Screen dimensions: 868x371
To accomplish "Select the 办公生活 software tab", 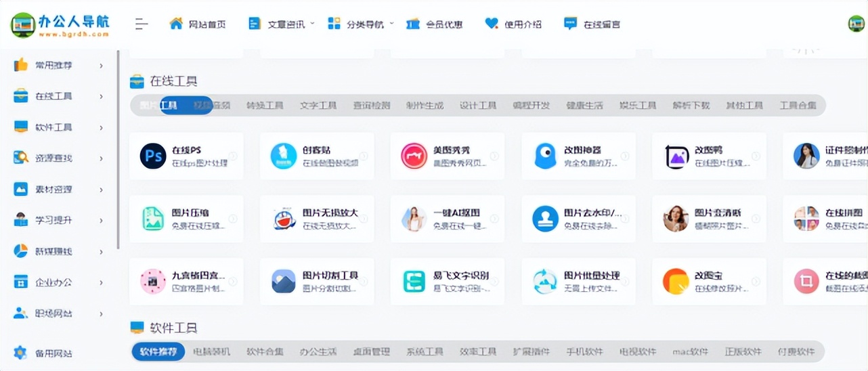I will (318, 352).
